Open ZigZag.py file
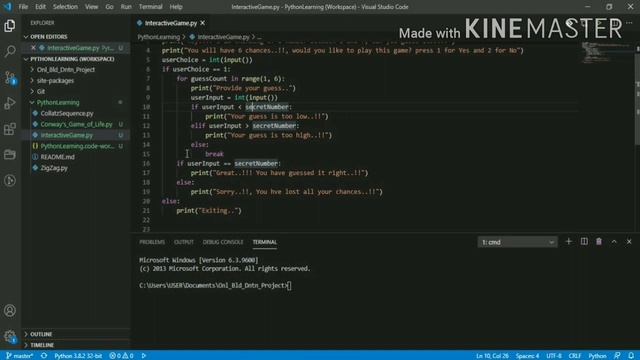Screen dimensions: 640x360 (54, 168)
